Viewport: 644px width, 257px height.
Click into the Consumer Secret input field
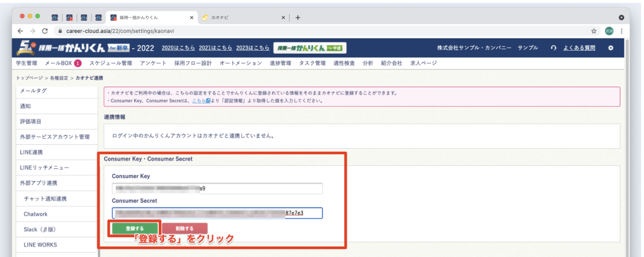click(x=217, y=213)
